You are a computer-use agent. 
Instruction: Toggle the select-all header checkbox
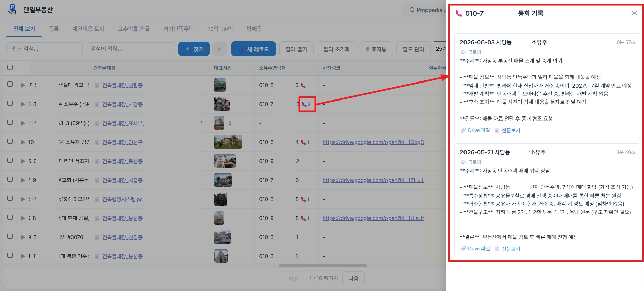(10, 67)
